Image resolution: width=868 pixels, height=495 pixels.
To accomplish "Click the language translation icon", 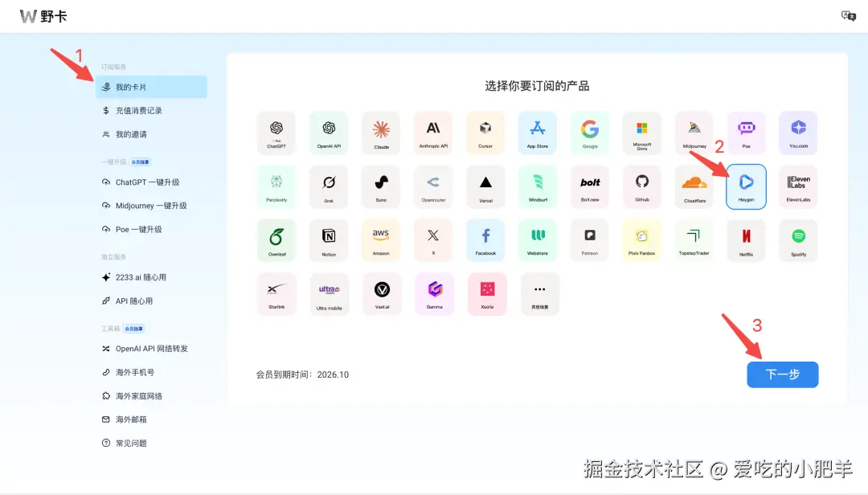I will click(848, 15).
